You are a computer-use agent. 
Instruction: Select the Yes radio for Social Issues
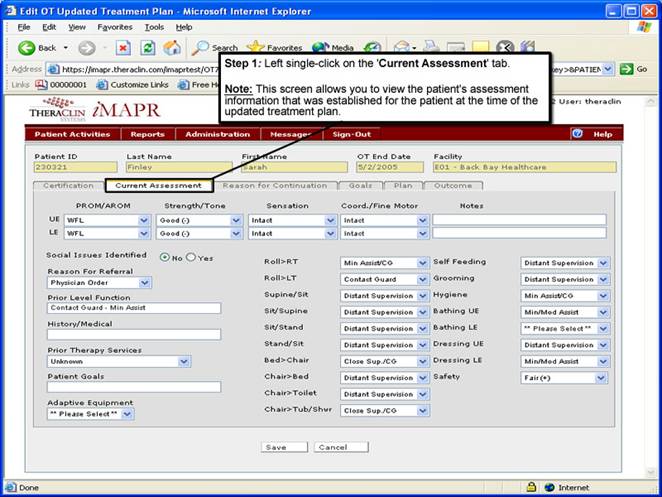(190, 257)
